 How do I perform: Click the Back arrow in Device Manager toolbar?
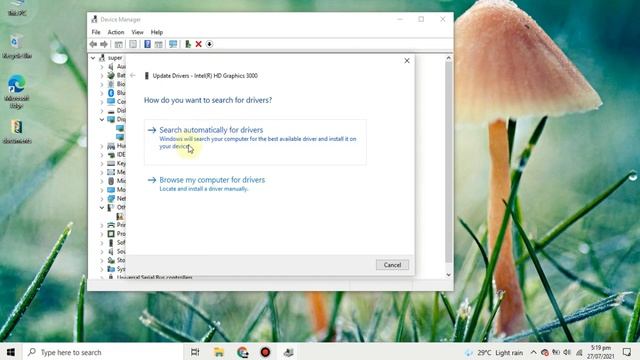93,44
